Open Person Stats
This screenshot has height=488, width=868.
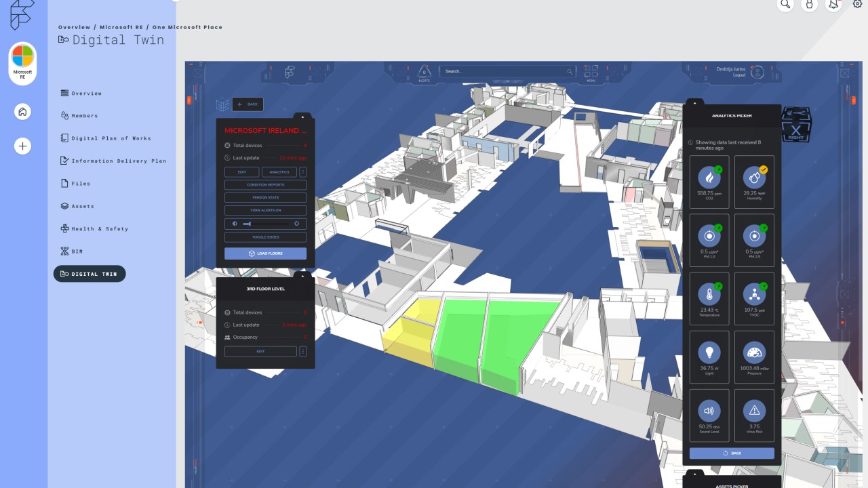[265, 198]
